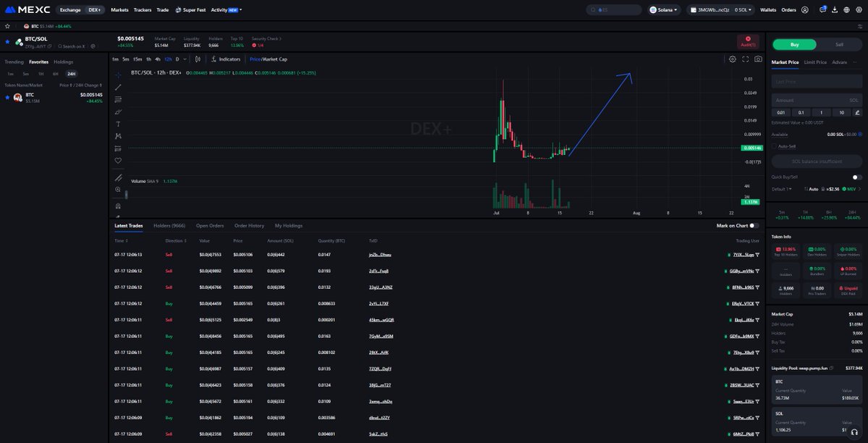Expand more chart timeframes dropdown

184,59
